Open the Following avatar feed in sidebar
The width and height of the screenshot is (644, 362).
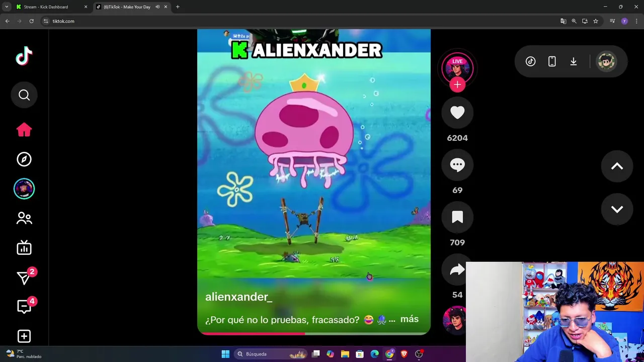pos(24,189)
